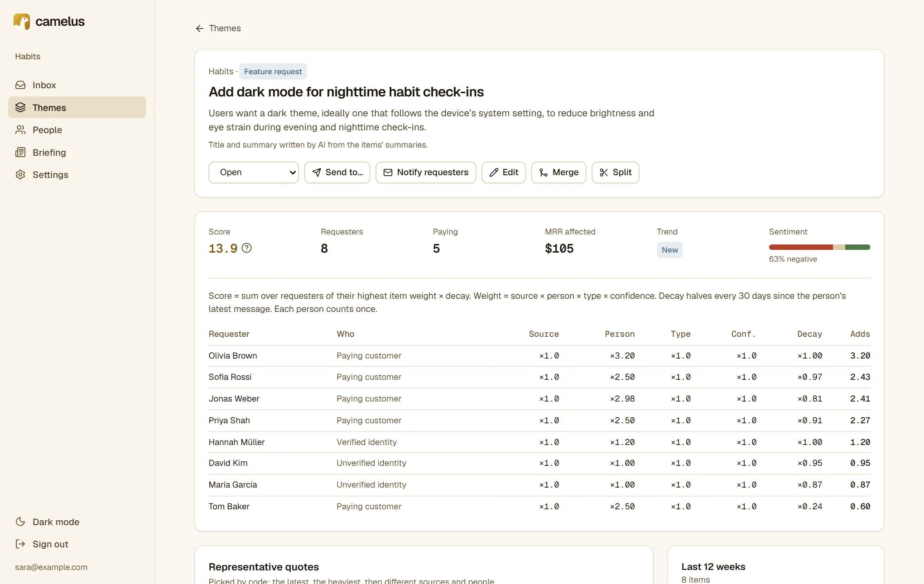Select Themes in the sidebar
The width and height of the screenshot is (924, 584).
point(77,107)
